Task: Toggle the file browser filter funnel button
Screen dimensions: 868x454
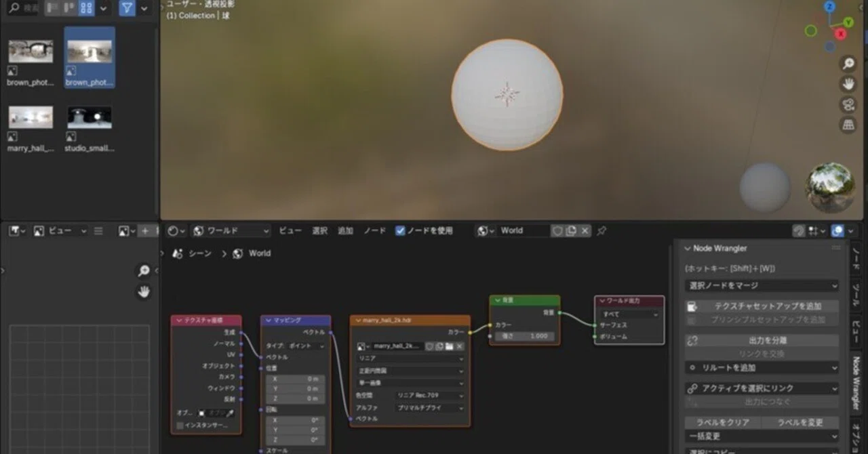Action: [x=127, y=8]
